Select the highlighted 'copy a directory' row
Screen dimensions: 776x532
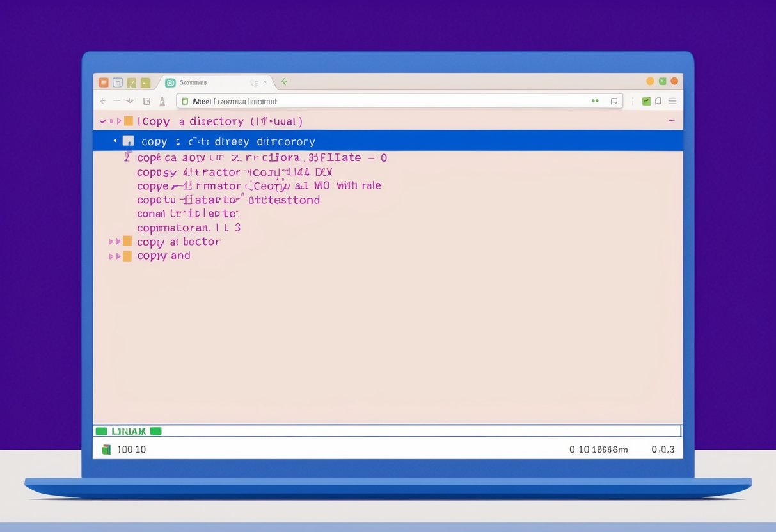pos(256,141)
